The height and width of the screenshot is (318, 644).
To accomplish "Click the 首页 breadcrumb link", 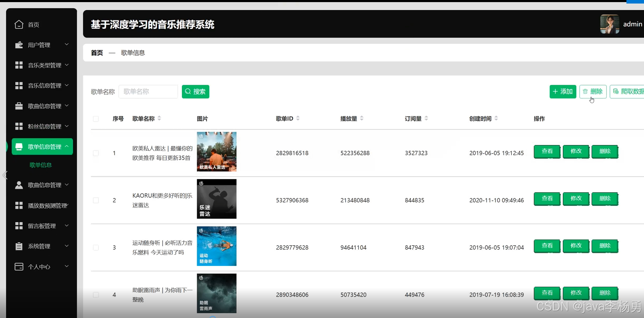I will 97,53.
